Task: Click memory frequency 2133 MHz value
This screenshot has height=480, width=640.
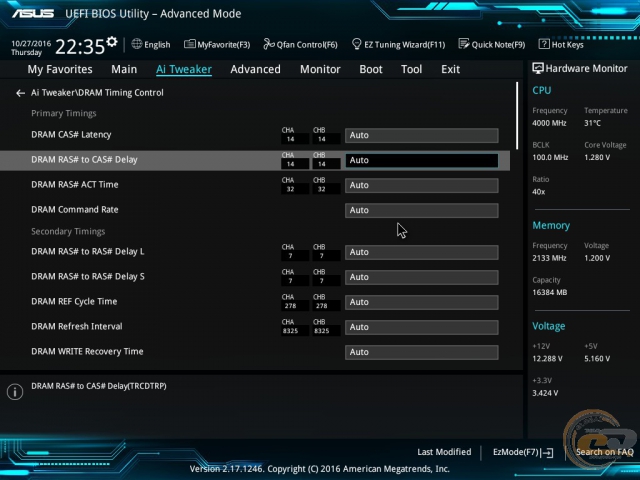Action: [549, 258]
